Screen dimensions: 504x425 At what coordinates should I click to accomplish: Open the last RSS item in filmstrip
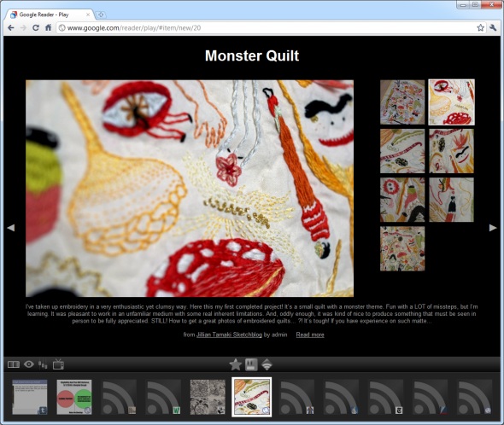point(474,397)
